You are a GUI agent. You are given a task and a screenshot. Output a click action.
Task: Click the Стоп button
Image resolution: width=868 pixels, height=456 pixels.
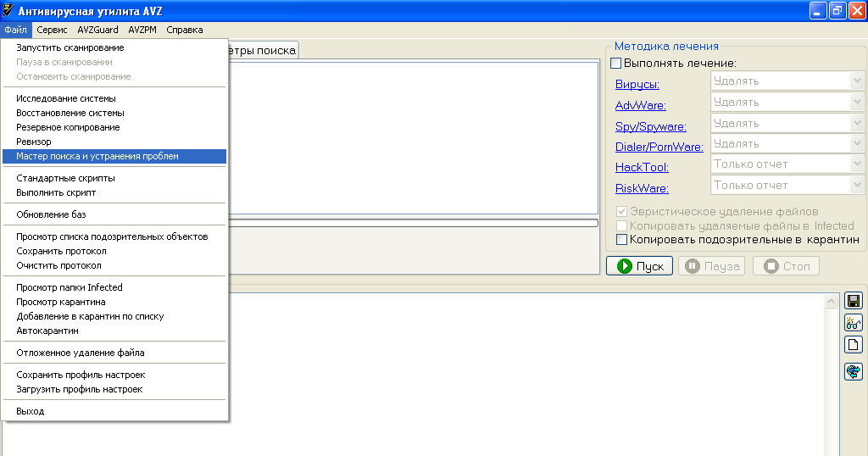click(786, 266)
